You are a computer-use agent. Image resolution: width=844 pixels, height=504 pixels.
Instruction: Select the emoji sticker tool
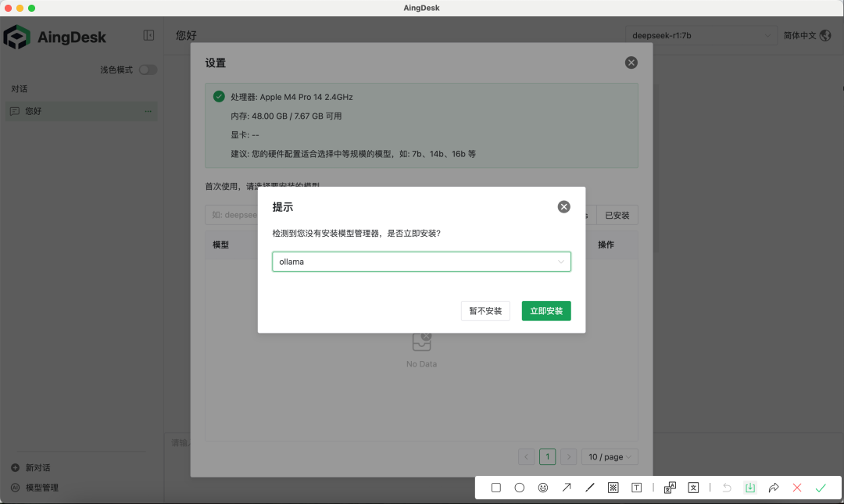pos(543,488)
